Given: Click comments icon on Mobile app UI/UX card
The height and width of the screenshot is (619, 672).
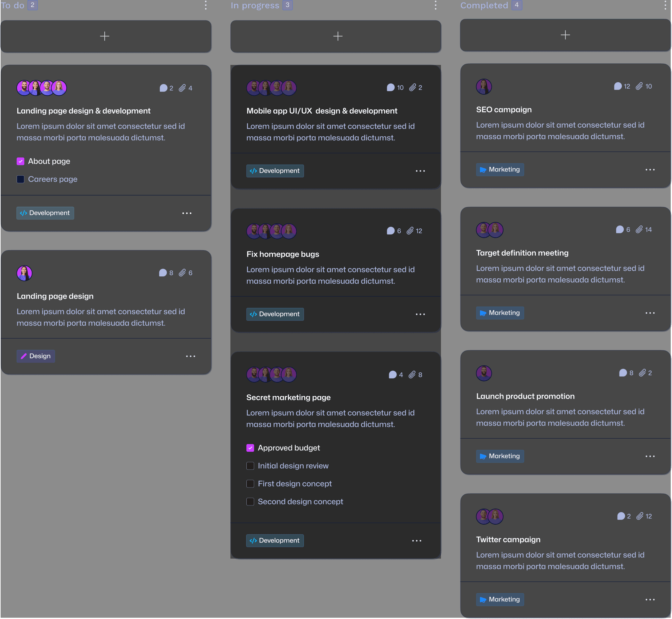Looking at the screenshot, I should (x=391, y=88).
